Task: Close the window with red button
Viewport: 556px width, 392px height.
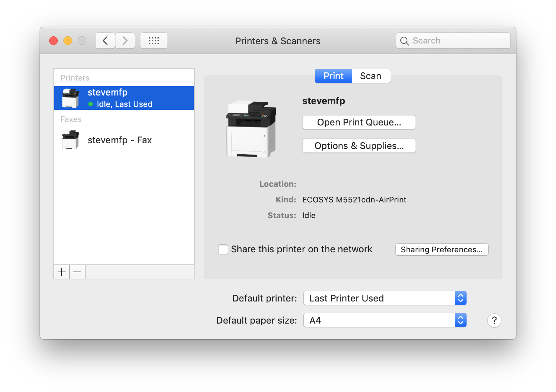Action: (x=53, y=41)
